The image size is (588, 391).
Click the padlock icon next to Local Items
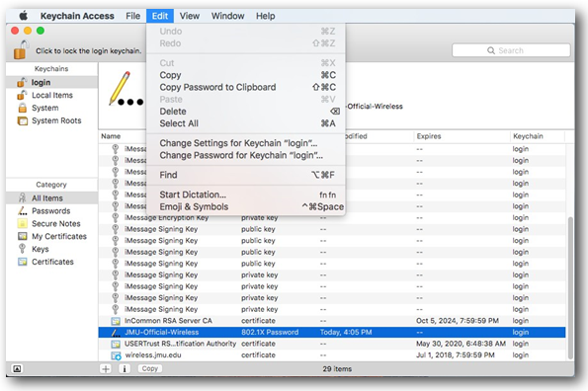click(x=22, y=95)
